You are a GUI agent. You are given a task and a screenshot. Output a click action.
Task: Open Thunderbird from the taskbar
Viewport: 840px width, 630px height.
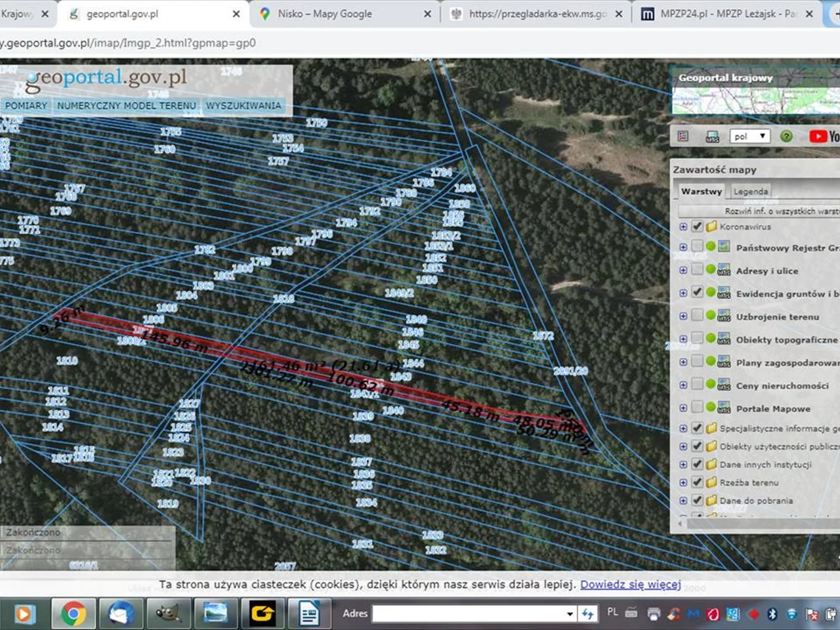[121, 614]
